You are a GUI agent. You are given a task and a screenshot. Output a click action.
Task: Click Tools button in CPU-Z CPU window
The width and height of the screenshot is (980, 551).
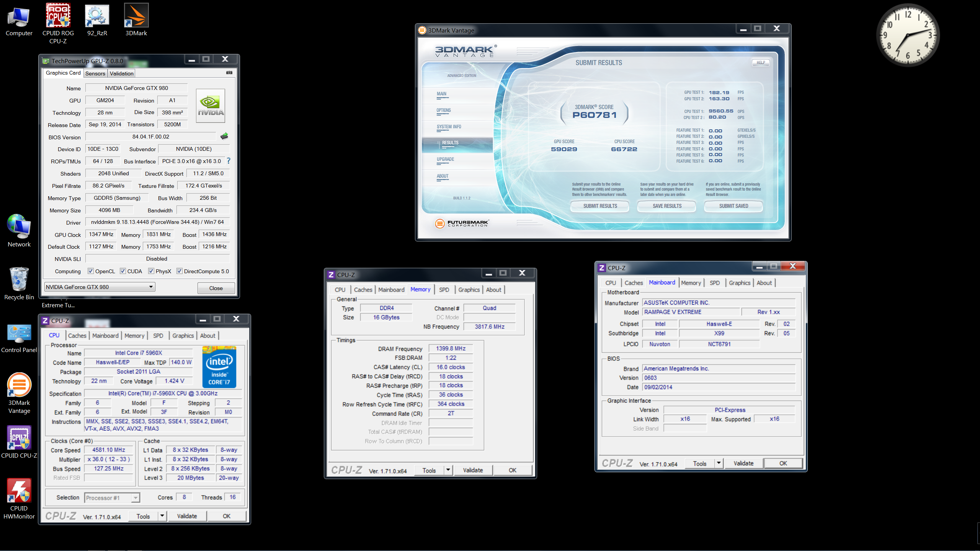point(143,516)
